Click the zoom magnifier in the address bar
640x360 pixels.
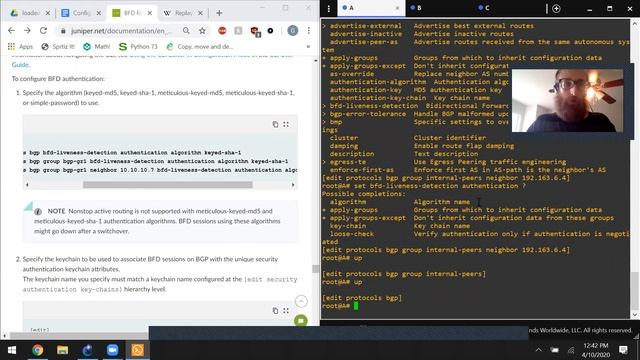click(186, 31)
